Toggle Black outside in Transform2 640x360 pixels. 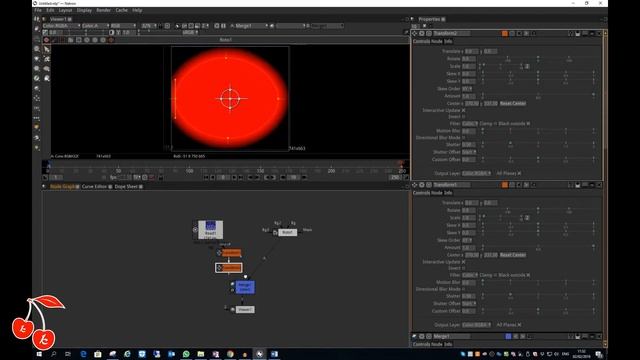pos(528,124)
